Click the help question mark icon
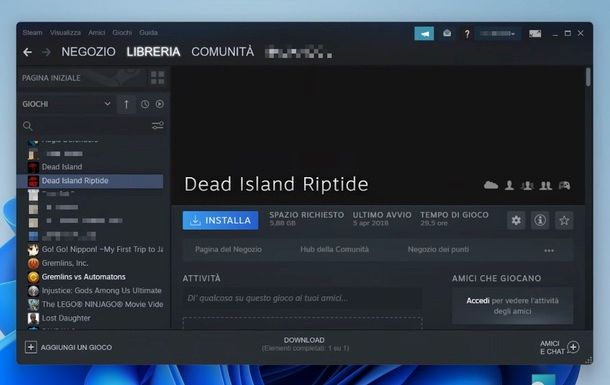This screenshot has height=385, width=610. 467,34
